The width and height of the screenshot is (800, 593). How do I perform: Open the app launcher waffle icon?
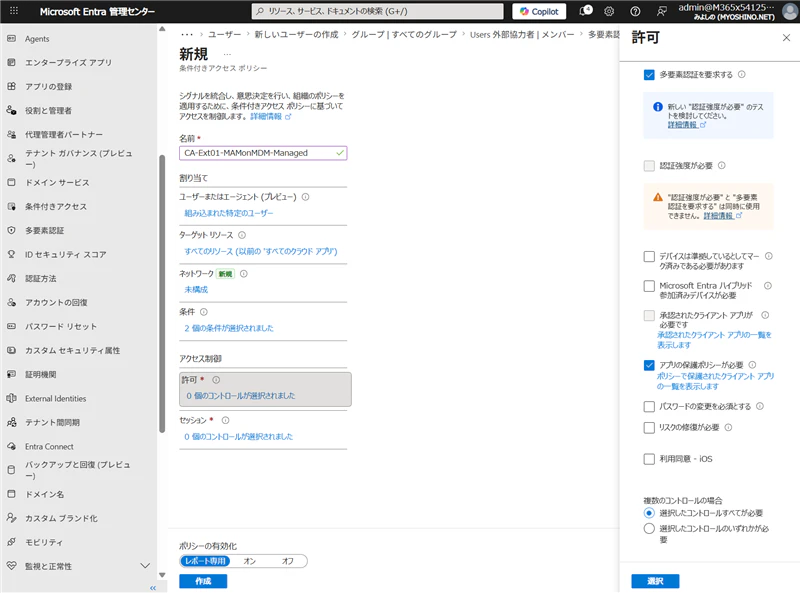coord(14,11)
